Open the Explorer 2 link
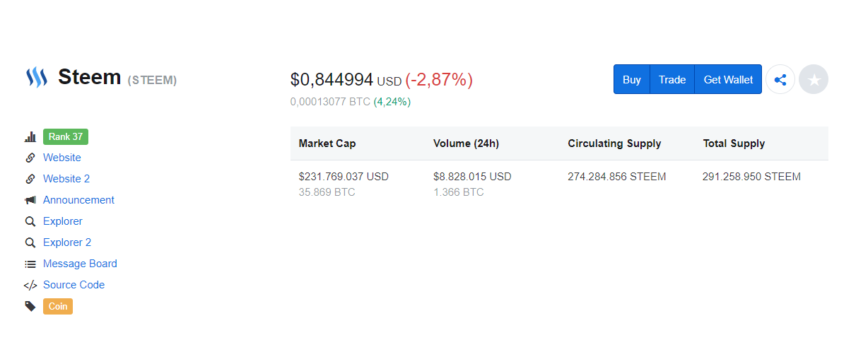The width and height of the screenshot is (868, 352). point(67,242)
